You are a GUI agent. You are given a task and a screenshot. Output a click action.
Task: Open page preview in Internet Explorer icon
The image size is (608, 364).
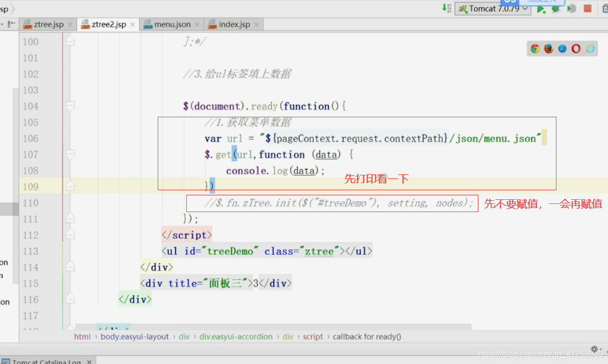pos(590,48)
